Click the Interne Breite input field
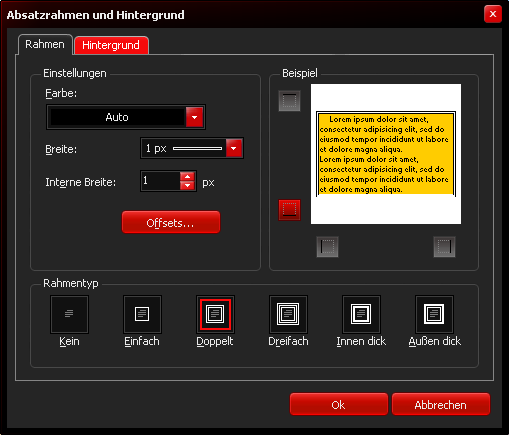509x435 pixels. click(x=161, y=181)
